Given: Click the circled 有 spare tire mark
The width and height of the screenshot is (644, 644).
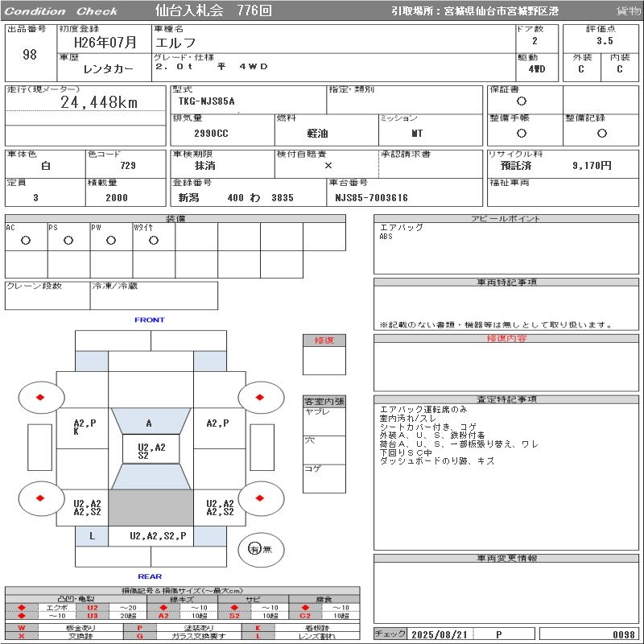Looking at the screenshot, I should [x=254, y=549].
